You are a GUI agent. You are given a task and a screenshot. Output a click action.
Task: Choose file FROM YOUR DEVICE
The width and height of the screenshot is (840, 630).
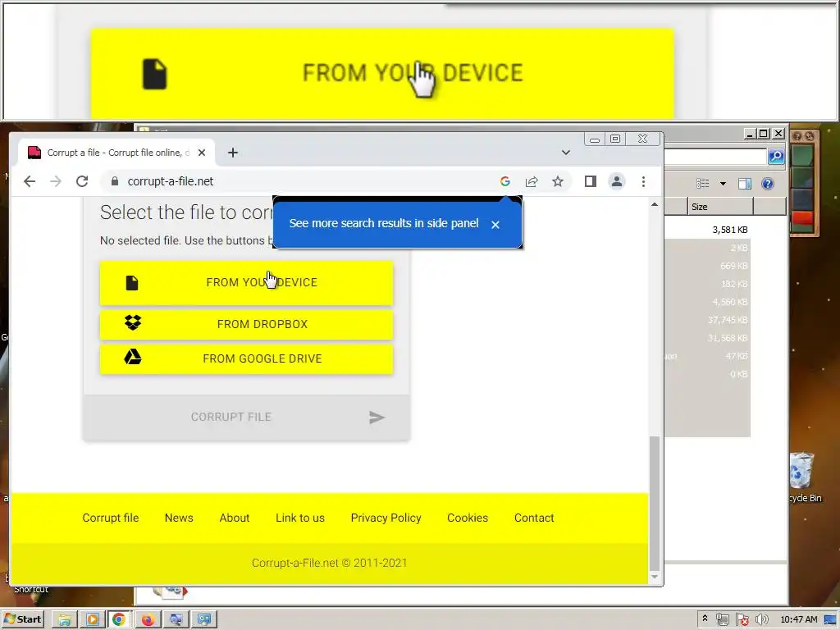pos(246,283)
